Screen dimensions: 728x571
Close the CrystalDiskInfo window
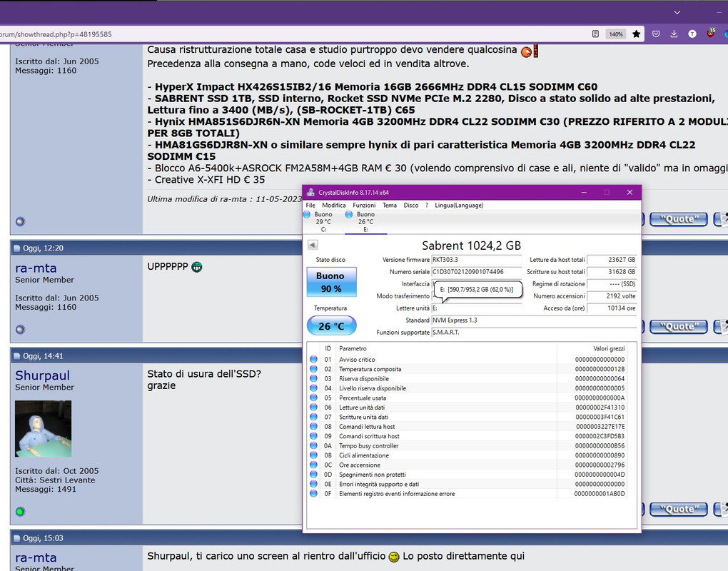click(x=630, y=192)
